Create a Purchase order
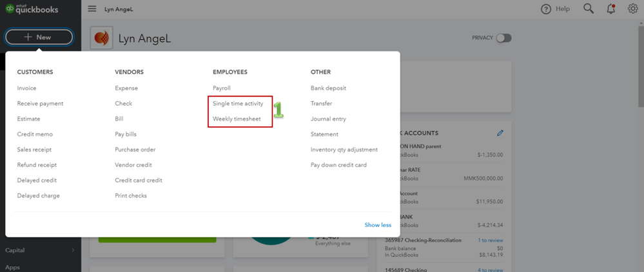This screenshot has height=272, width=644. coord(135,150)
